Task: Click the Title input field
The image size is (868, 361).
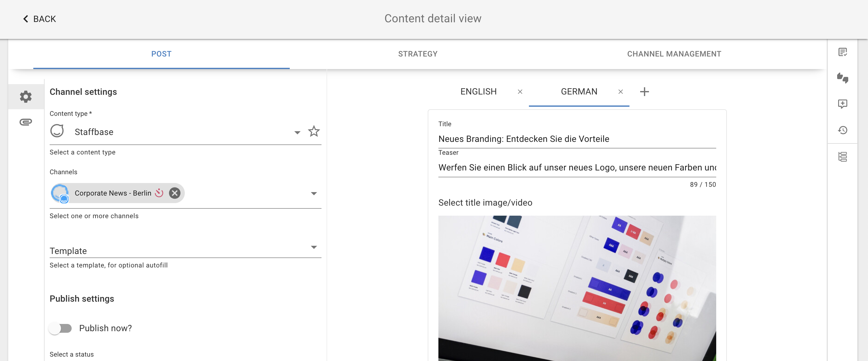Action: 577,139
